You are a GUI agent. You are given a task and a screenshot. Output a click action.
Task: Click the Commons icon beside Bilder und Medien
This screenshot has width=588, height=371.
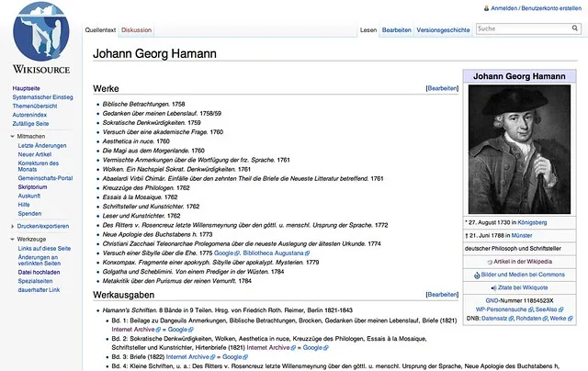pyautogui.click(x=475, y=274)
